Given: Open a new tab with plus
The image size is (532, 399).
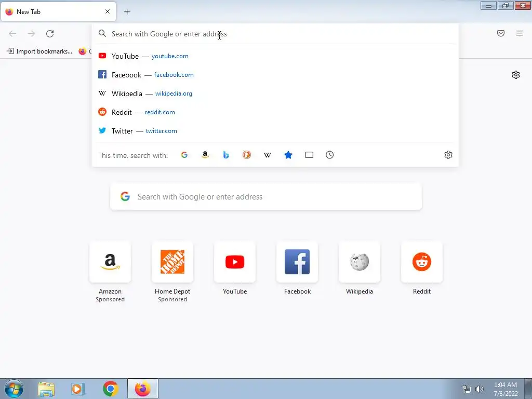Looking at the screenshot, I should (127, 12).
